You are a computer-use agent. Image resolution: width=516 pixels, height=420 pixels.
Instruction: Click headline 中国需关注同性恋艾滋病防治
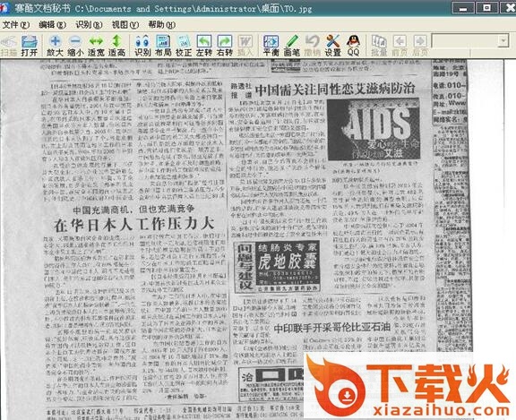335,89
